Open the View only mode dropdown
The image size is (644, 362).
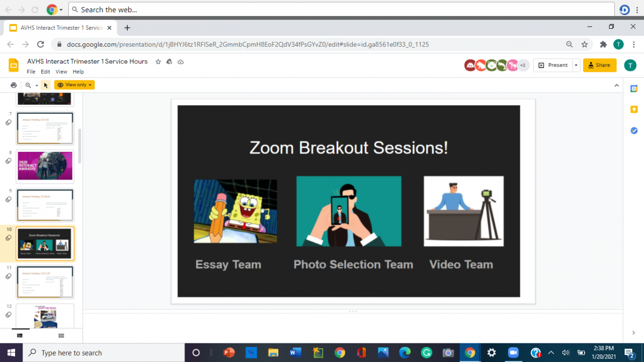[74, 85]
